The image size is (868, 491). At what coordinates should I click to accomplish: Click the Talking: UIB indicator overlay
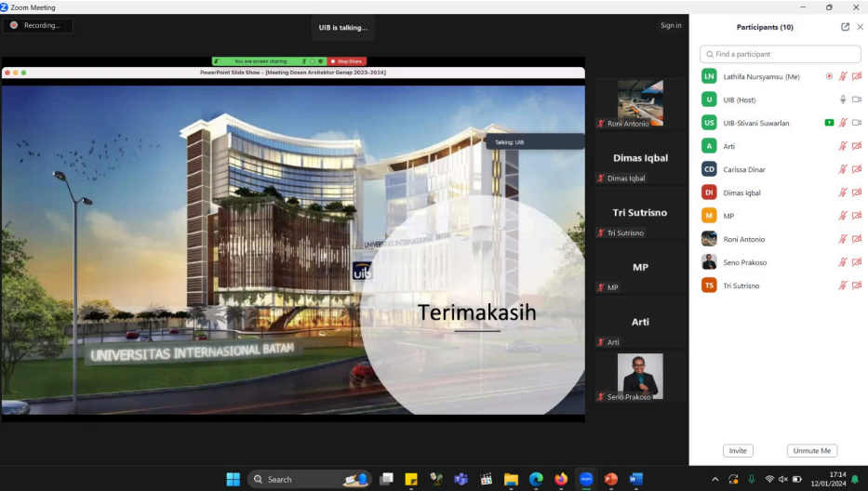coord(535,142)
